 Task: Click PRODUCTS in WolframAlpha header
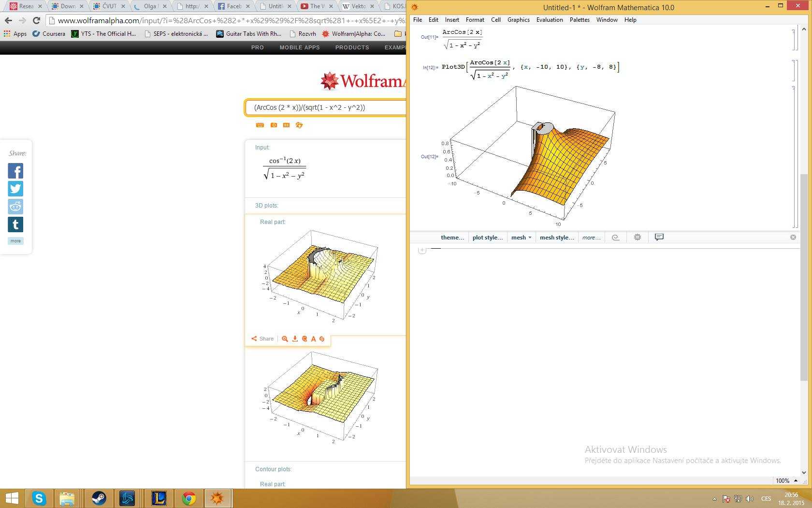click(x=352, y=47)
